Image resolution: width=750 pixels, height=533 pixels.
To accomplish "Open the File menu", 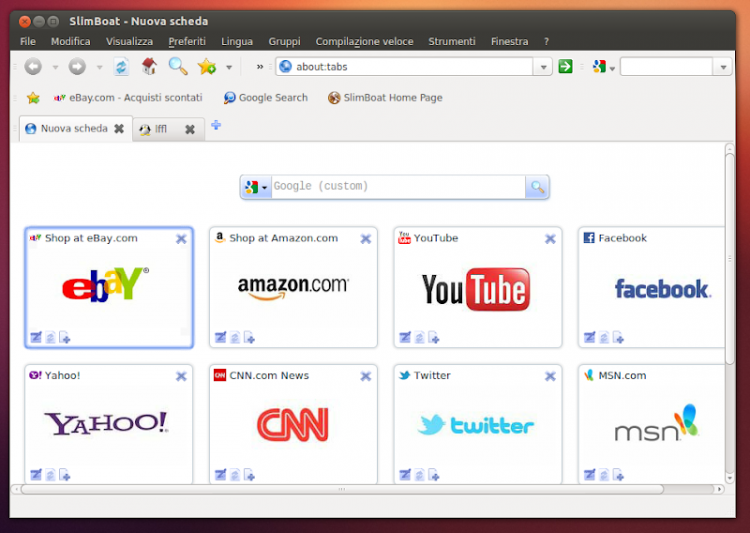I will 28,42.
